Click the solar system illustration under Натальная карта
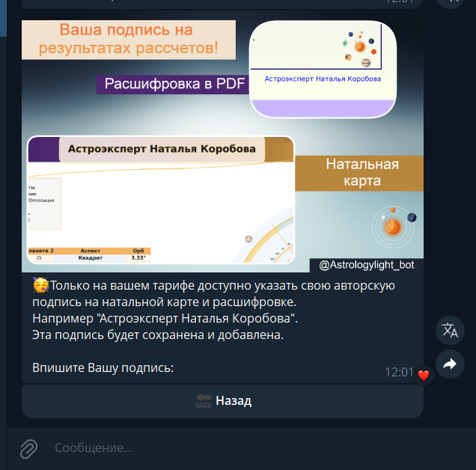Viewport: 476px width, 470px height. [x=394, y=226]
